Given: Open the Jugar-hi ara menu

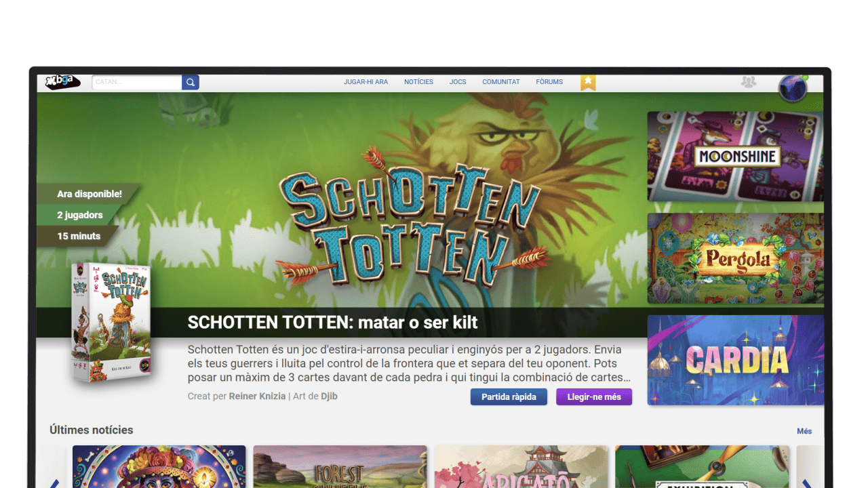Looking at the screenshot, I should [x=366, y=82].
